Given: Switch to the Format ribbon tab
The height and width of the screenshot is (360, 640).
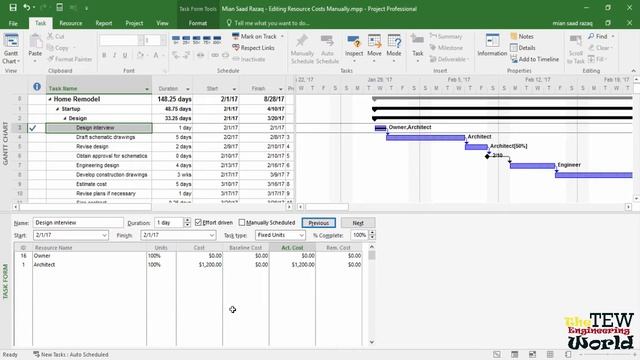Looking at the screenshot, I should tap(198, 23).
